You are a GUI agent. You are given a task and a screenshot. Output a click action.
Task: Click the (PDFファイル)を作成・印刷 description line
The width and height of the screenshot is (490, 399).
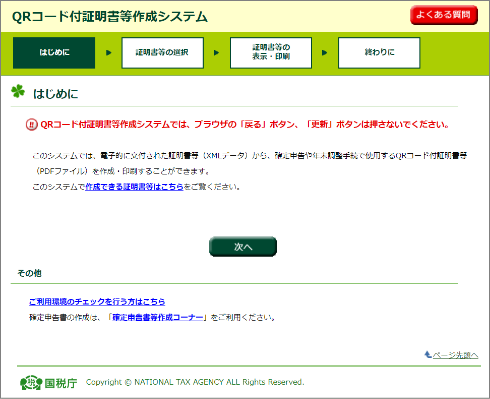coord(121,171)
